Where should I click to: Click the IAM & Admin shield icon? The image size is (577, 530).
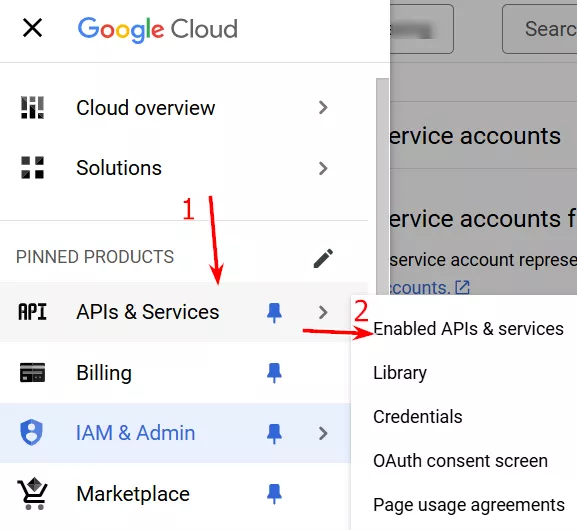(x=32, y=432)
